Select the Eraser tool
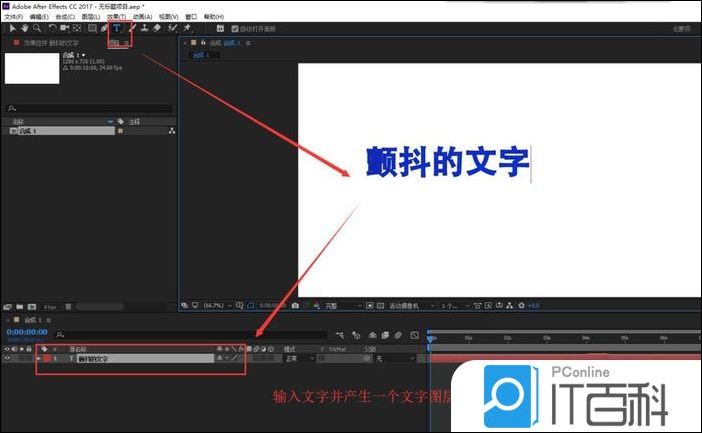Viewport: 702px width, 433px height. pyautogui.click(x=158, y=28)
